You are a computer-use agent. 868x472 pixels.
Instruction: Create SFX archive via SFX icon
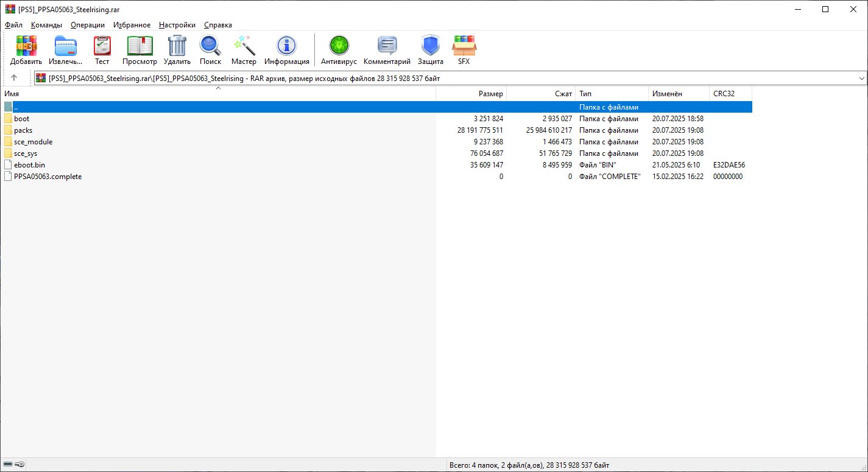[x=464, y=46]
